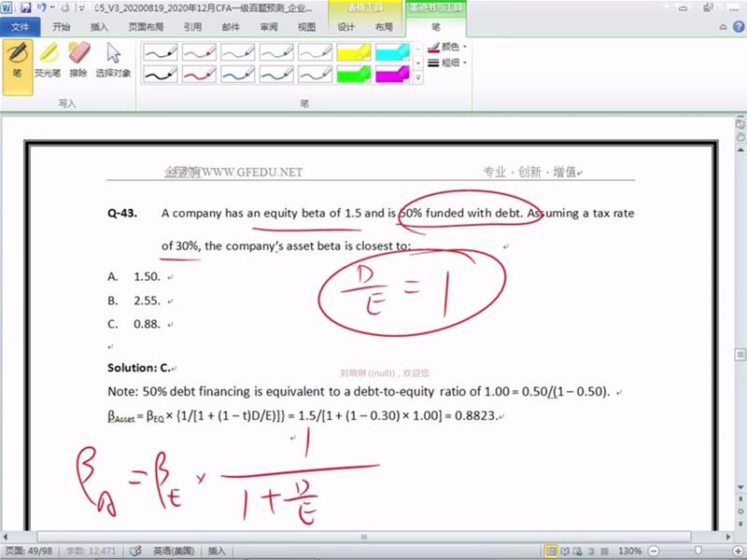
Task: Pick the thin blue pen style
Action: (x=238, y=52)
